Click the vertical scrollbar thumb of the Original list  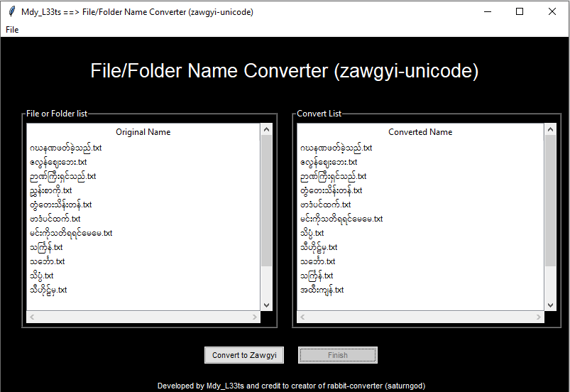[266, 200]
